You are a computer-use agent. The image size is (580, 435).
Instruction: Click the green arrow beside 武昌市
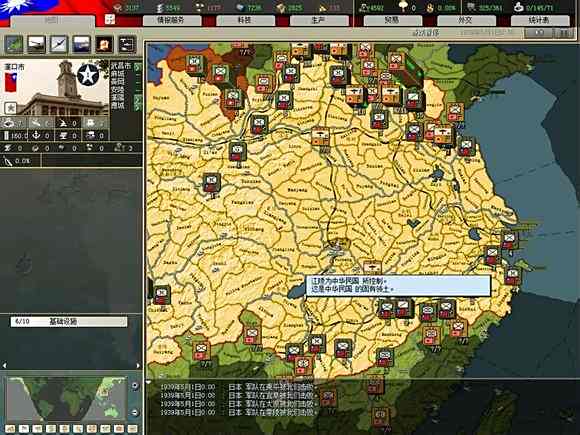[x=138, y=67]
